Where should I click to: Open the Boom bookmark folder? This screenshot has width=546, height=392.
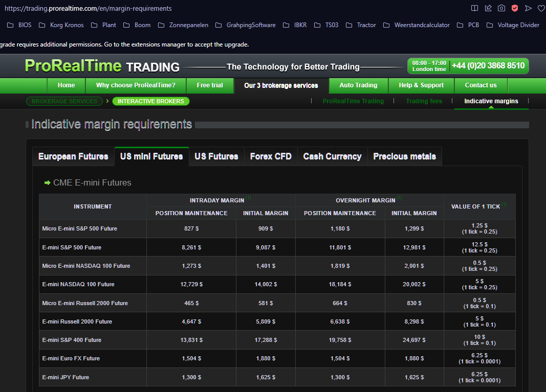(x=137, y=25)
